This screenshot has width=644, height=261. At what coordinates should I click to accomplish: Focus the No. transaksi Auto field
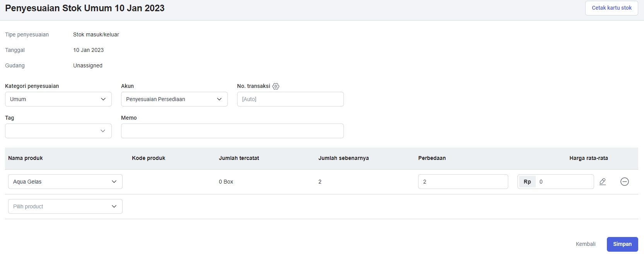(x=290, y=99)
